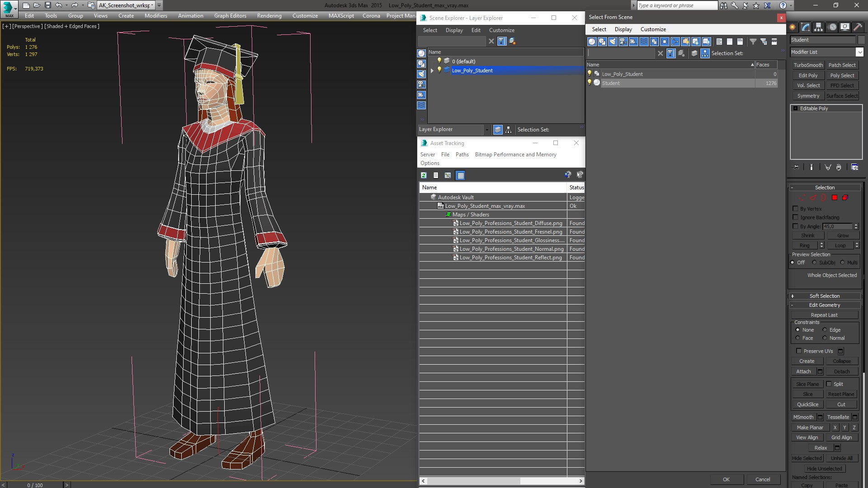
Task: Open the Modifiers menu
Action: pos(156,15)
